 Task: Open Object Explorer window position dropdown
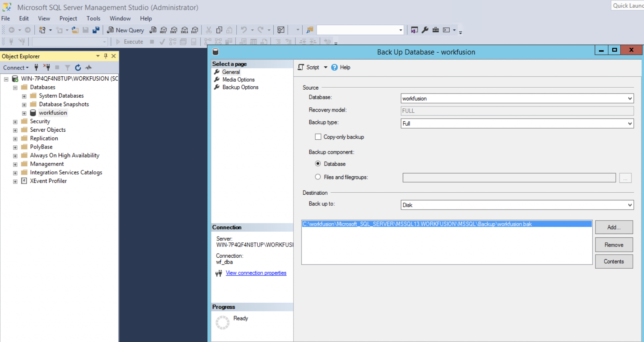98,56
